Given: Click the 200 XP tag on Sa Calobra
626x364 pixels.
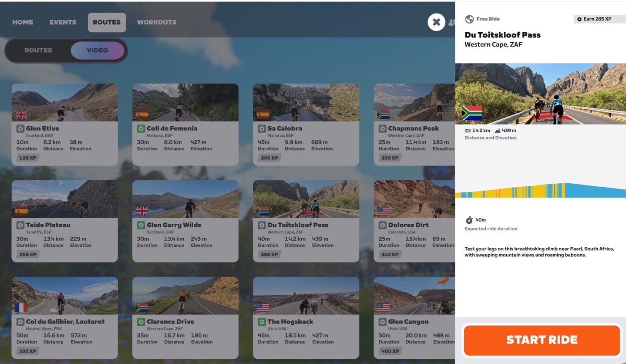Looking at the screenshot, I should click(269, 158).
